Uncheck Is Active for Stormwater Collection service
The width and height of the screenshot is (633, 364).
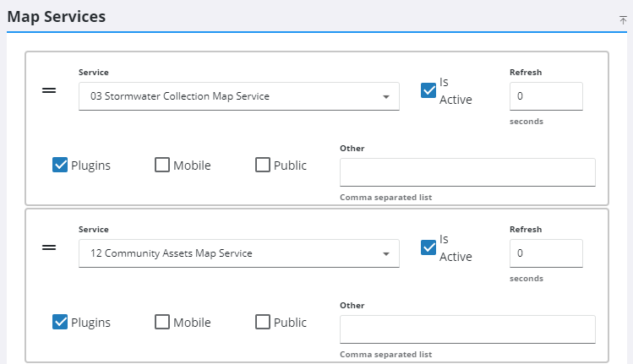coord(428,90)
